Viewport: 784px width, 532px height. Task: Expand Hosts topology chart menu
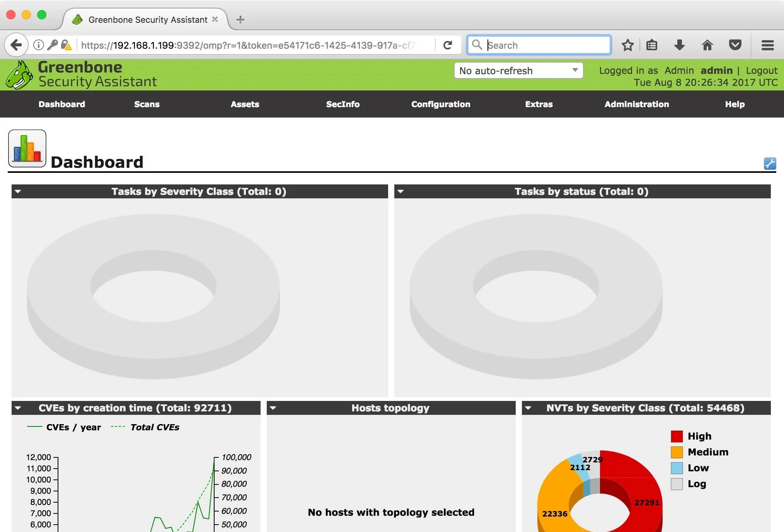[x=273, y=408]
